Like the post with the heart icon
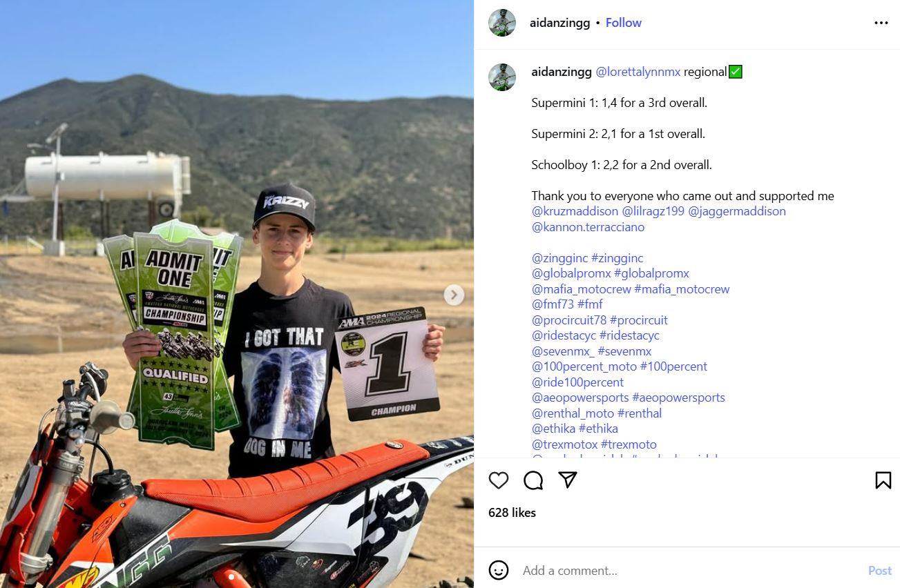 (x=499, y=480)
